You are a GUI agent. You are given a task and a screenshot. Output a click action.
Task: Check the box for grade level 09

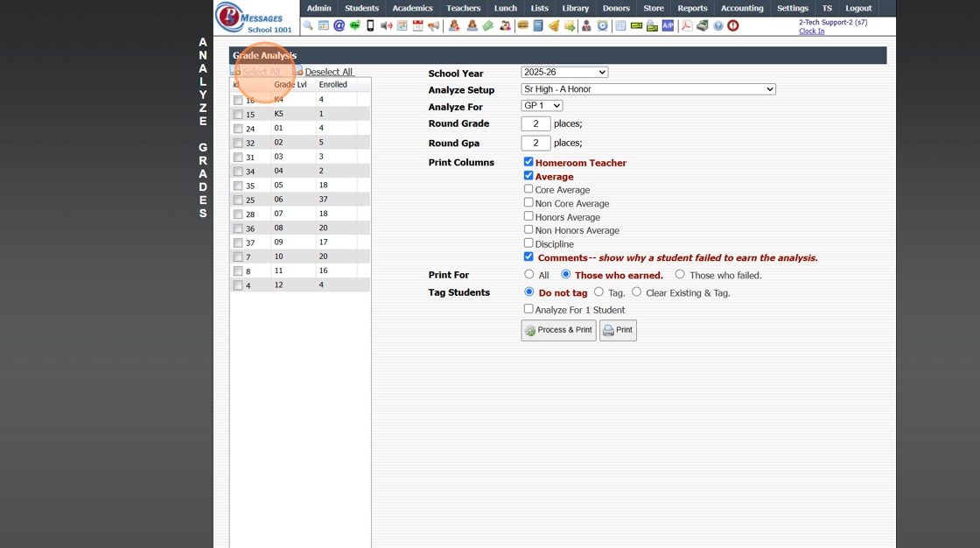click(238, 242)
